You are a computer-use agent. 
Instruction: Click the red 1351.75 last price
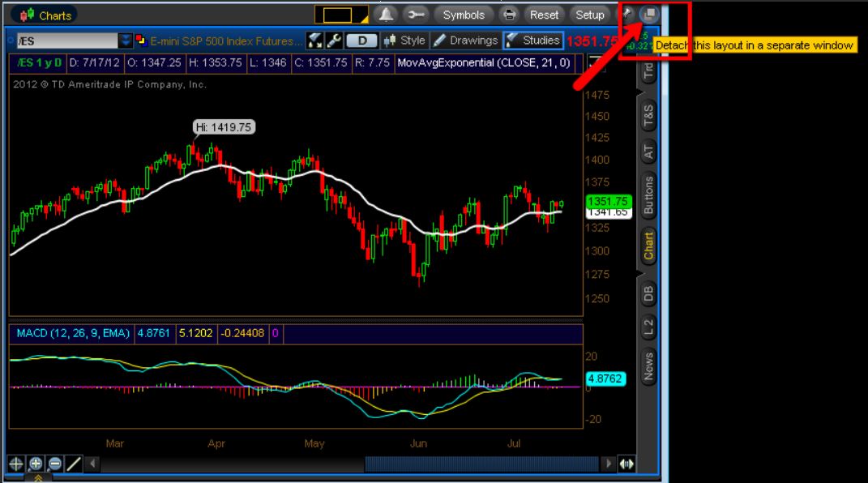click(x=592, y=41)
